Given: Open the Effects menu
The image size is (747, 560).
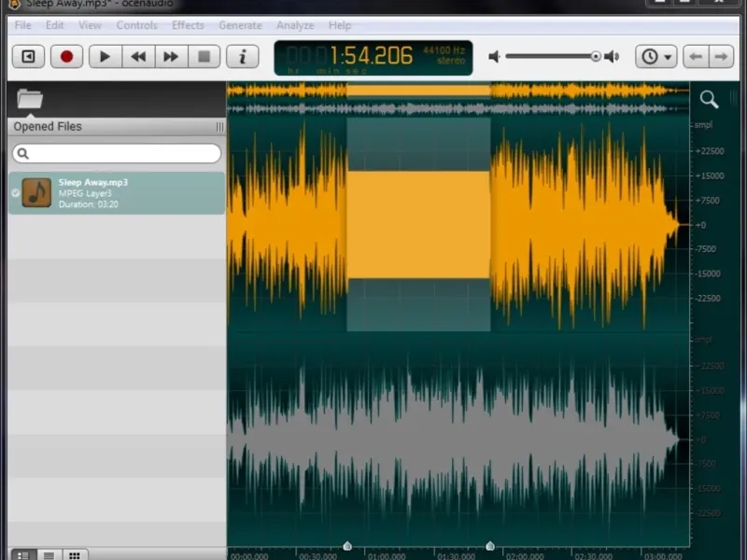Looking at the screenshot, I should (x=188, y=25).
